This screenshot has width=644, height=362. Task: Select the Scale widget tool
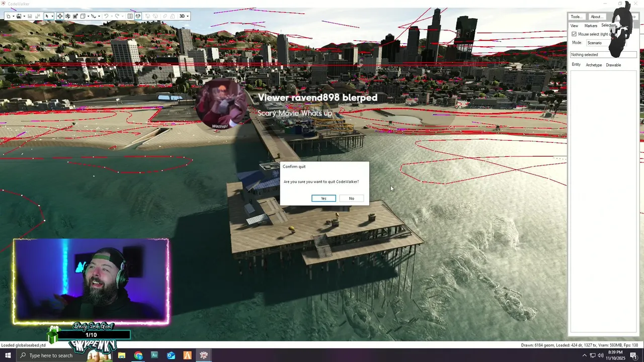pos(75,16)
